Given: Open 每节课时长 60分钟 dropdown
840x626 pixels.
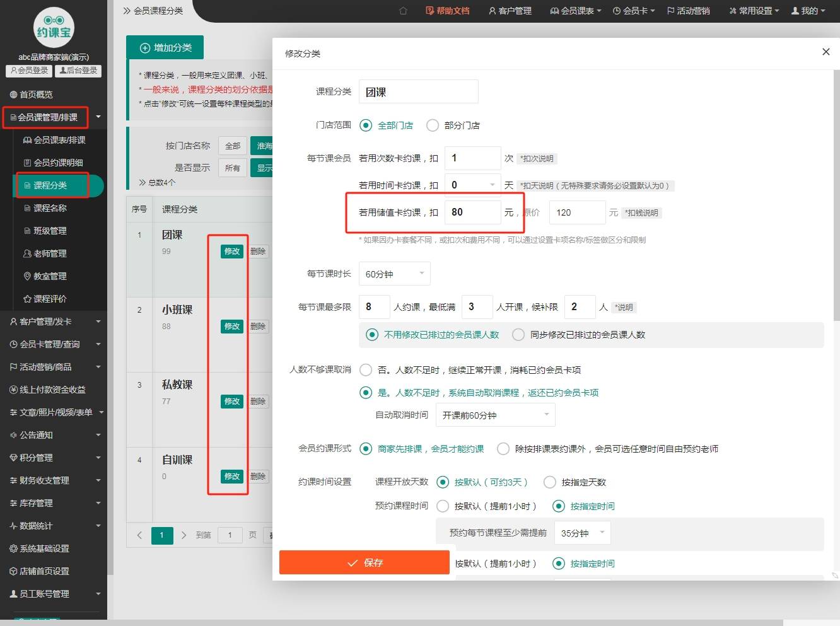Looking at the screenshot, I should pyautogui.click(x=395, y=274).
